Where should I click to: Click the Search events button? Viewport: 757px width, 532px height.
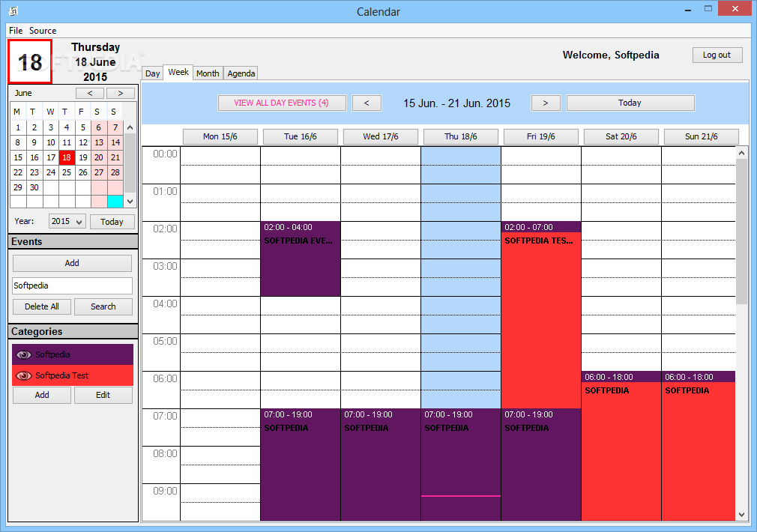(103, 306)
